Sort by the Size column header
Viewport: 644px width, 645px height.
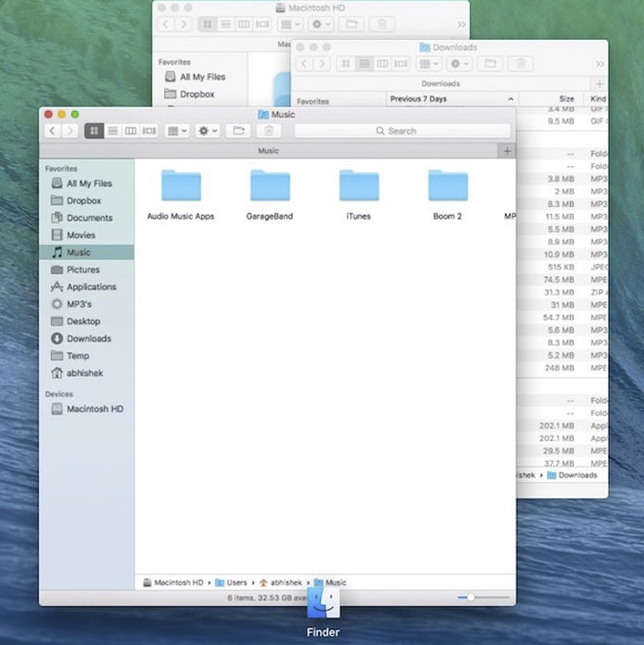coord(552,99)
